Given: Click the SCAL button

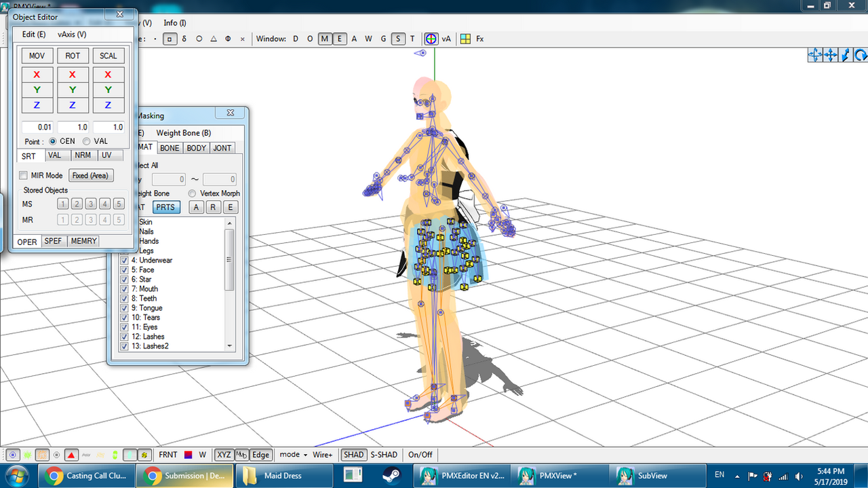Looking at the screenshot, I should coord(108,56).
